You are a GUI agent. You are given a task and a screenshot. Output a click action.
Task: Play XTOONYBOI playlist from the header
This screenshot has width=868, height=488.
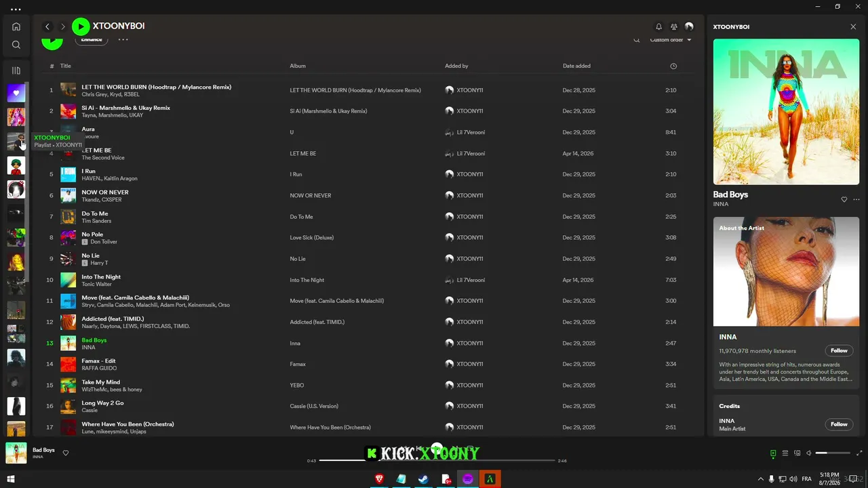click(x=81, y=26)
